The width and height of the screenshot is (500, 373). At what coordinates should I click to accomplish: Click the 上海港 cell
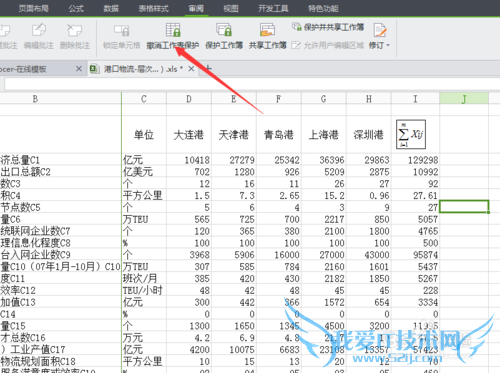pyautogui.click(x=324, y=135)
